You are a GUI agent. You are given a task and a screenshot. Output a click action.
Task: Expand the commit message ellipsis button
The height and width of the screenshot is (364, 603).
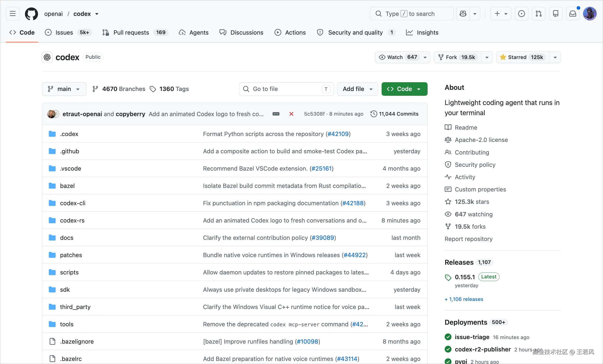(276, 114)
